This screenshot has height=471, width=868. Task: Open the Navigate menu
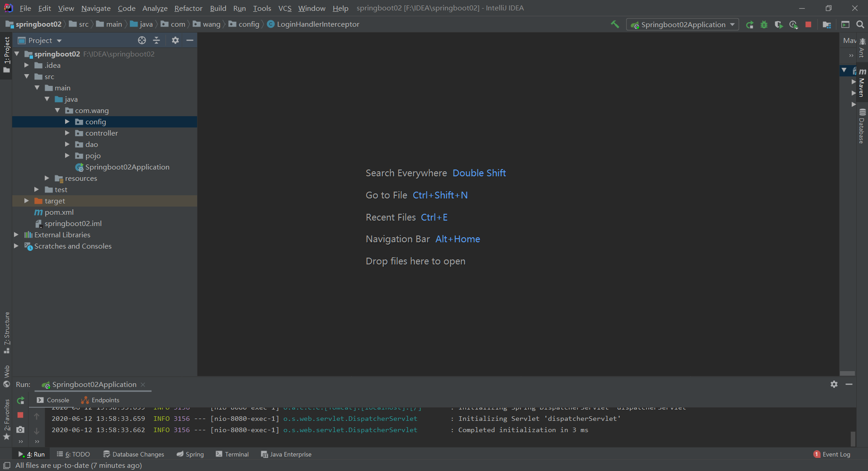(96, 8)
